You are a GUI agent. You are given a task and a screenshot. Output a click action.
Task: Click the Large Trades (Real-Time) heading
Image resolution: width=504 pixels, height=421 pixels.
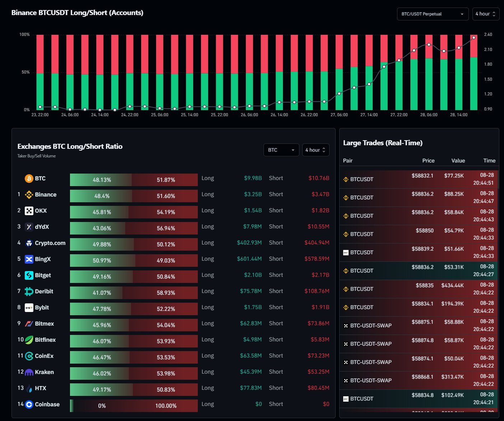383,143
